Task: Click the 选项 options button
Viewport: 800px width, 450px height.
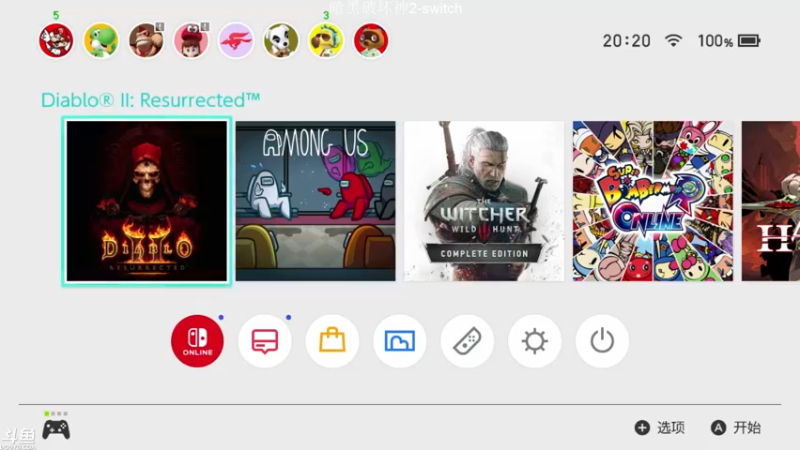Action: [660, 428]
